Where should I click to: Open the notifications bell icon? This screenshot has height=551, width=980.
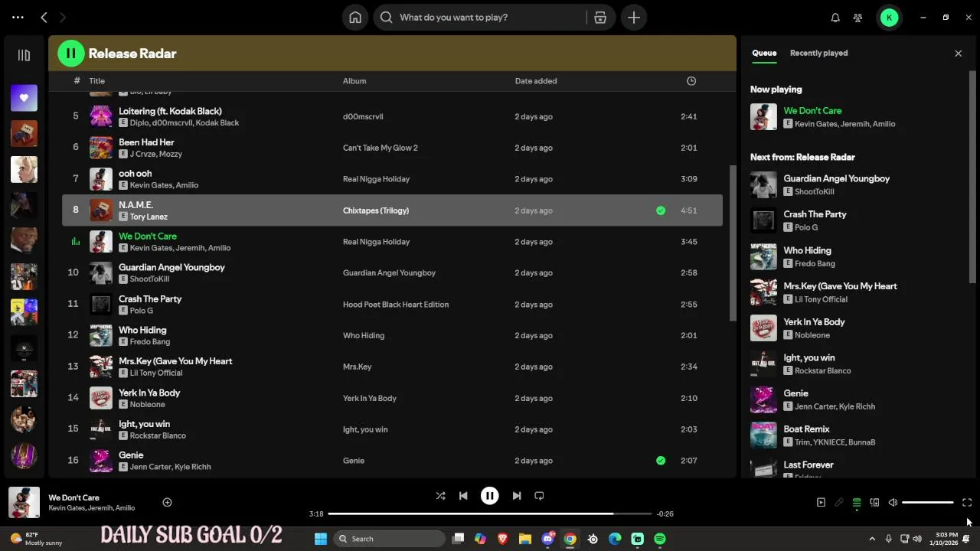[835, 18]
